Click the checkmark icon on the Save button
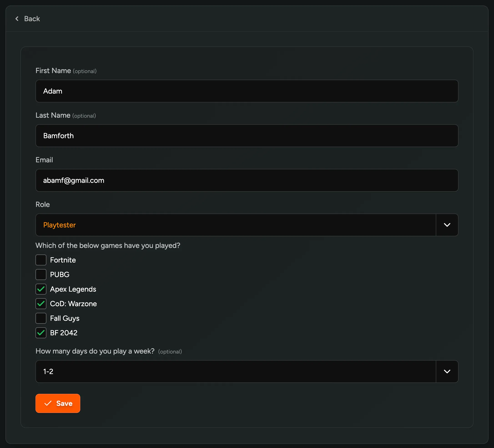Viewport: 494px width, 448px height. 48,403
